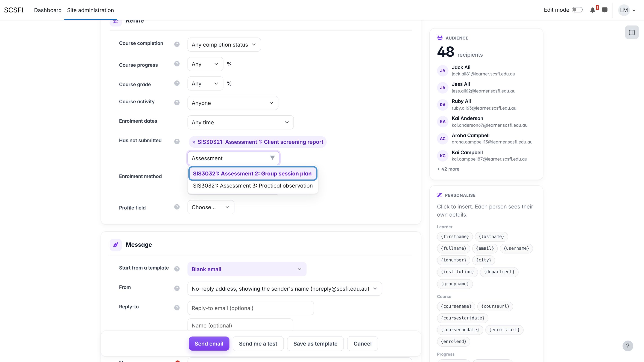This screenshot has width=644, height=362.
Task: Go to the Dashboard tab
Action: pos(48,10)
